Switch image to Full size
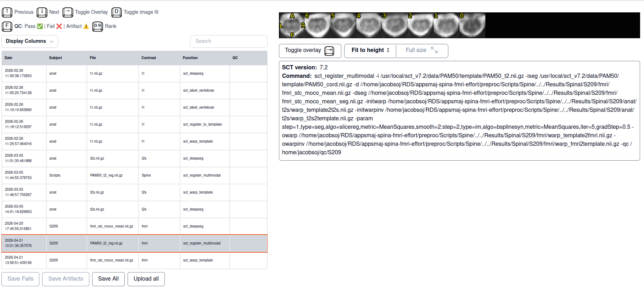 421,51
